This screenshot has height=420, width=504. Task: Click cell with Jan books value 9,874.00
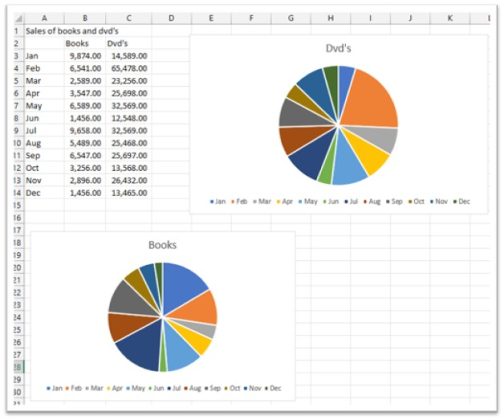[85, 56]
